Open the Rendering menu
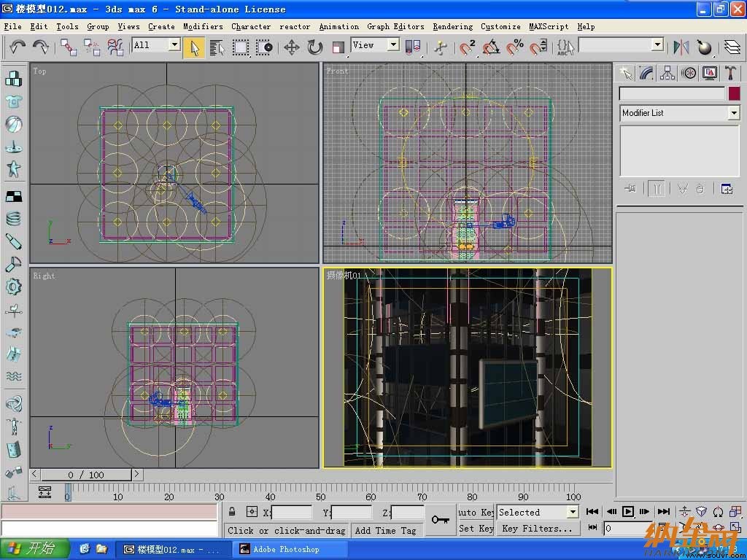Image resolution: width=747 pixels, height=560 pixels. pos(452,27)
